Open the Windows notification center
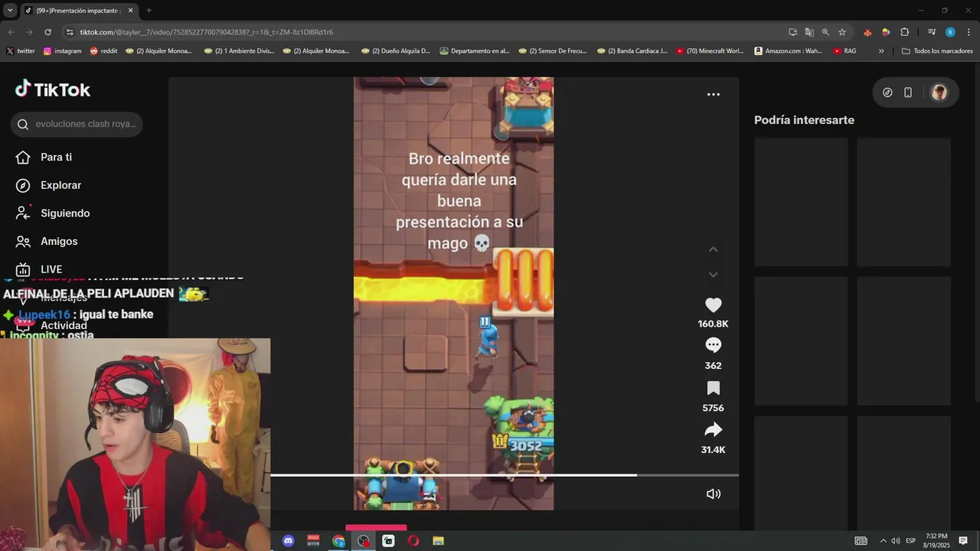The width and height of the screenshot is (980, 551). click(x=963, y=541)
